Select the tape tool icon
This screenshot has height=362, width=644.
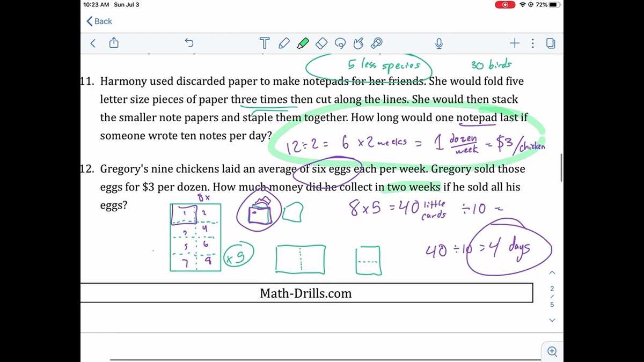[x=377, y=43]
